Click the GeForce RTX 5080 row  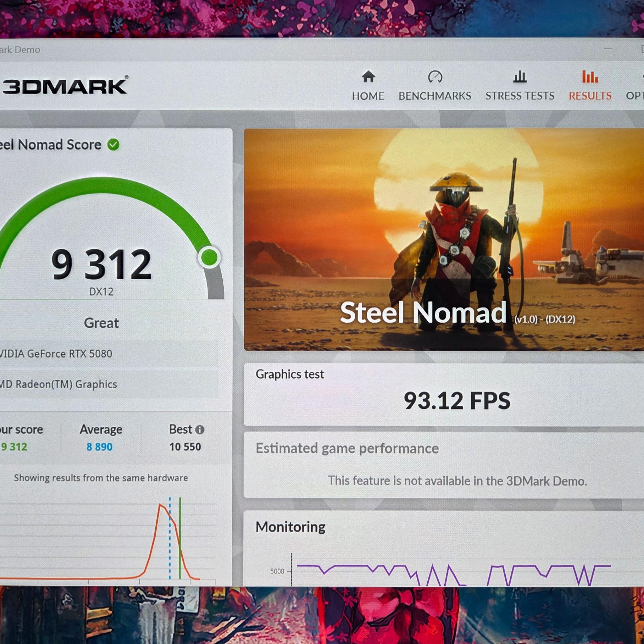click(x=109, y=354)
